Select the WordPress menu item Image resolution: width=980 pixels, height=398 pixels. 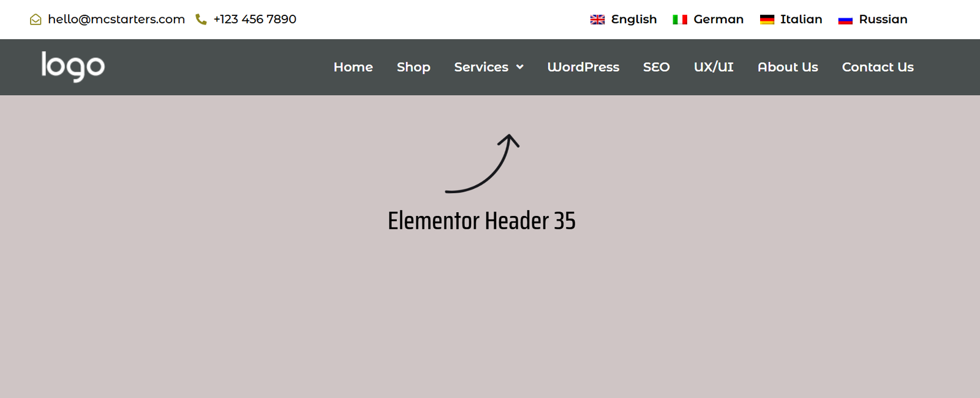point(583,67)
